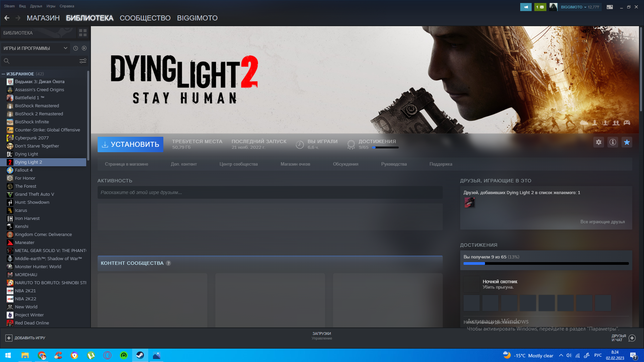Viewport: 644px width, 362px height.
Task: Show hidden tray icons chevron
Action: tap(561, 356)
